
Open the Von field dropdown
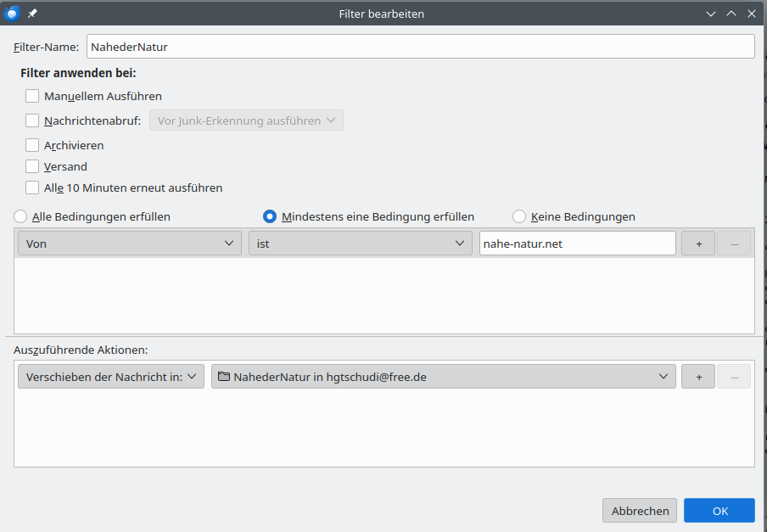click(129, 244)
